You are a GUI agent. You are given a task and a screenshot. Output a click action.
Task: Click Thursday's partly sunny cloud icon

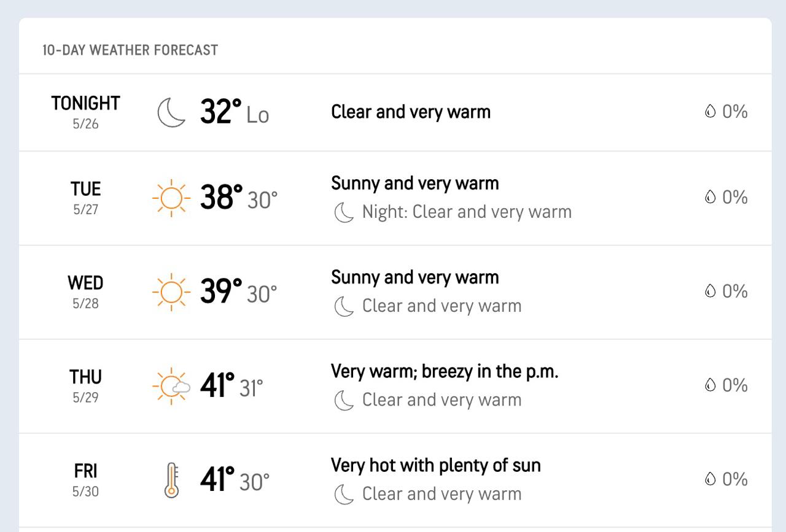click(171, 386)
